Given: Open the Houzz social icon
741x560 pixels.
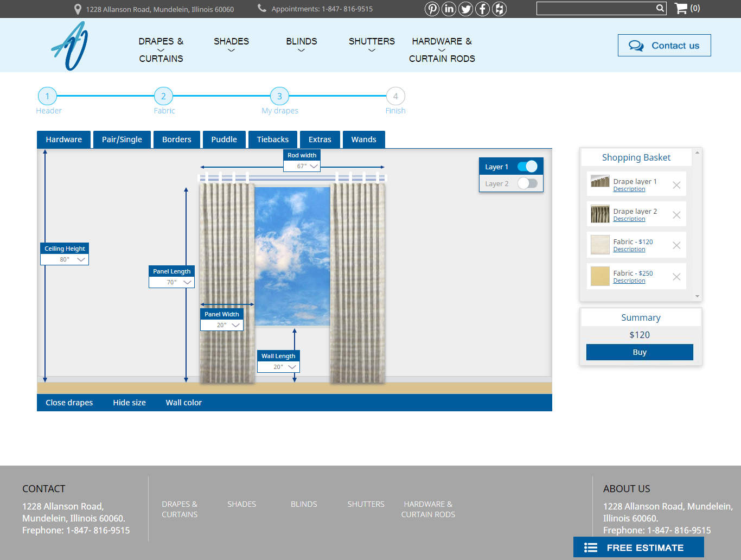Looking at the screenshot, I should tap(499, 9).
